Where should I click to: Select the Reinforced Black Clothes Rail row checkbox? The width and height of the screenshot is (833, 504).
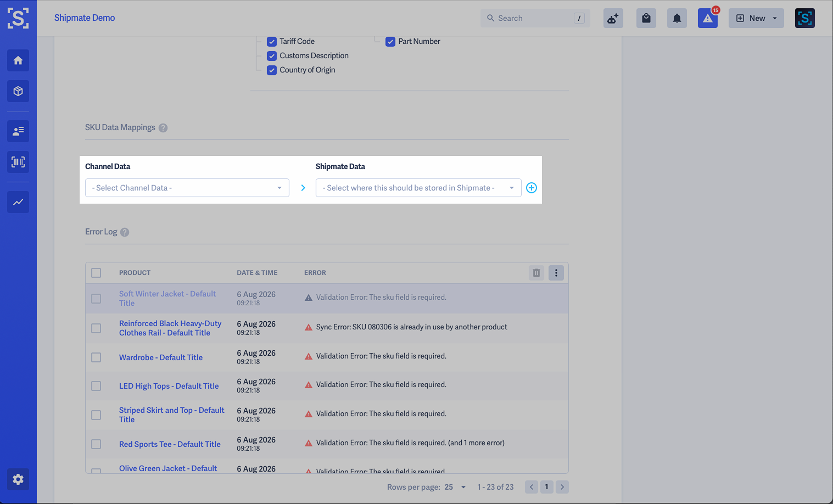point(96,328)
